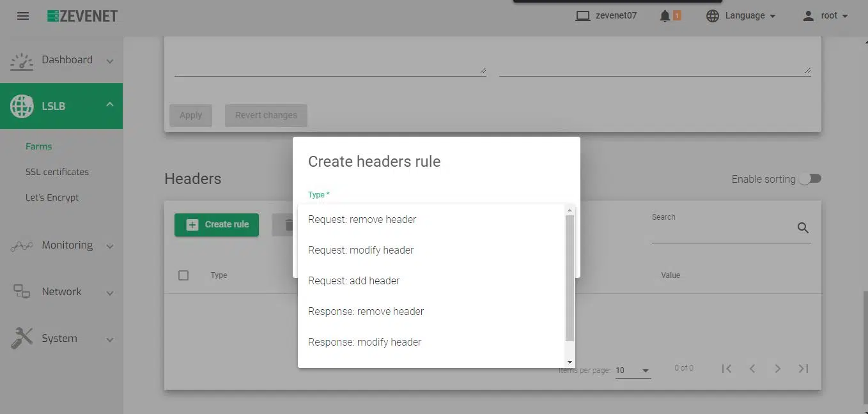This screenshot has width=868, height=414.
Task: Choose "Response: remove header" option
Action: tap(366, 311)
